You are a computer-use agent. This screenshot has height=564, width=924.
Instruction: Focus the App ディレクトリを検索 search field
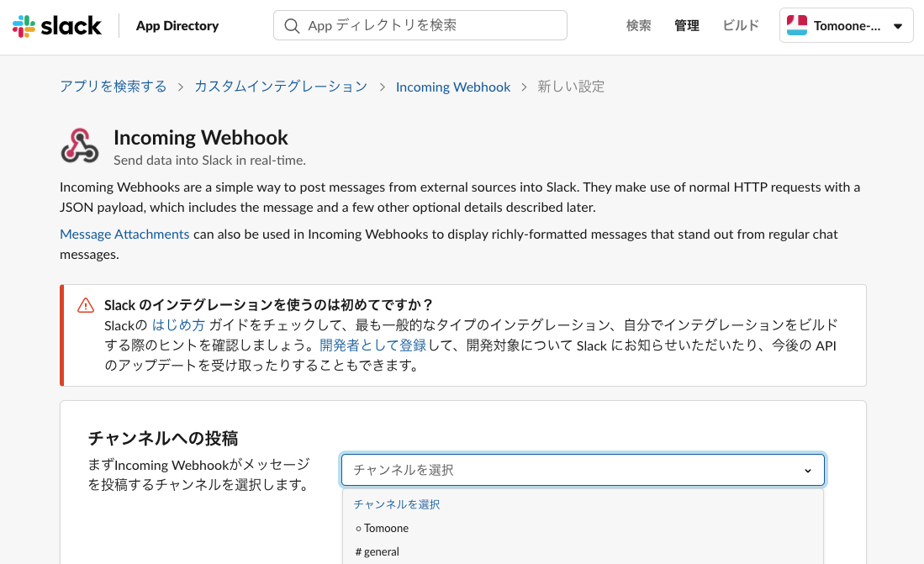420,25
